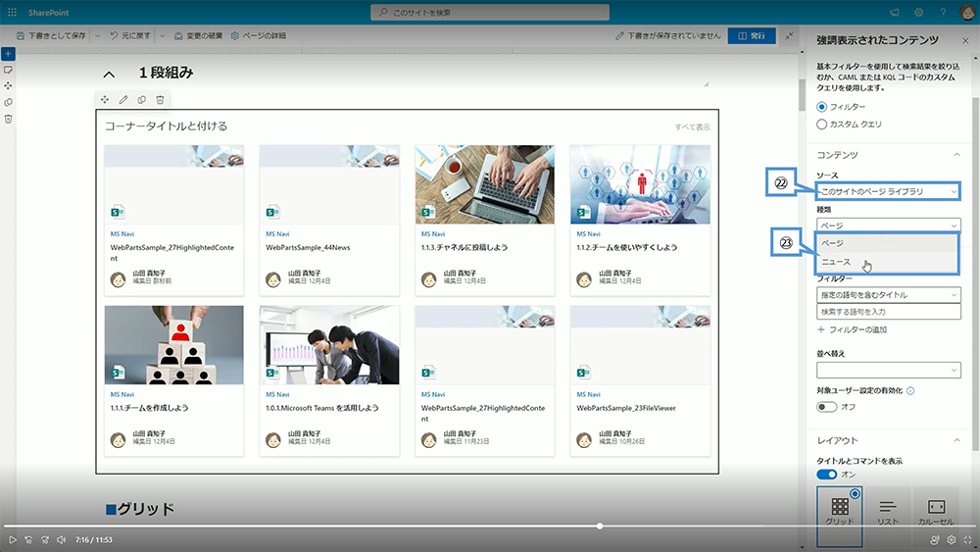
Task: Collapse the 1段組み section chevron
Action: (x=109, y=75)
